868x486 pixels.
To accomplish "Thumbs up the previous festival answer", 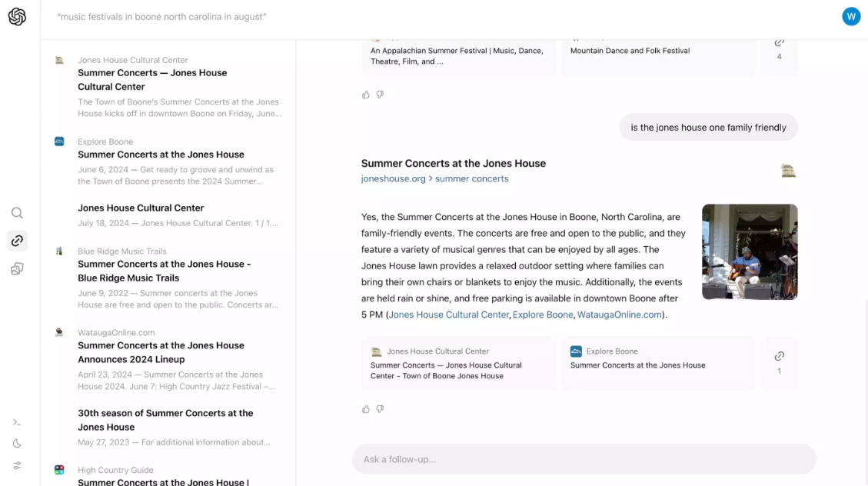I will coord(366,95).
